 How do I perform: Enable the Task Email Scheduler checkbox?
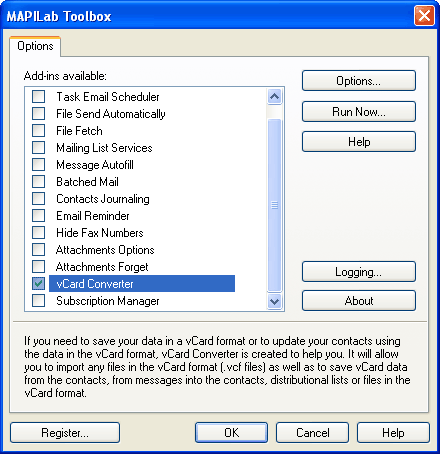pos(38,97)
